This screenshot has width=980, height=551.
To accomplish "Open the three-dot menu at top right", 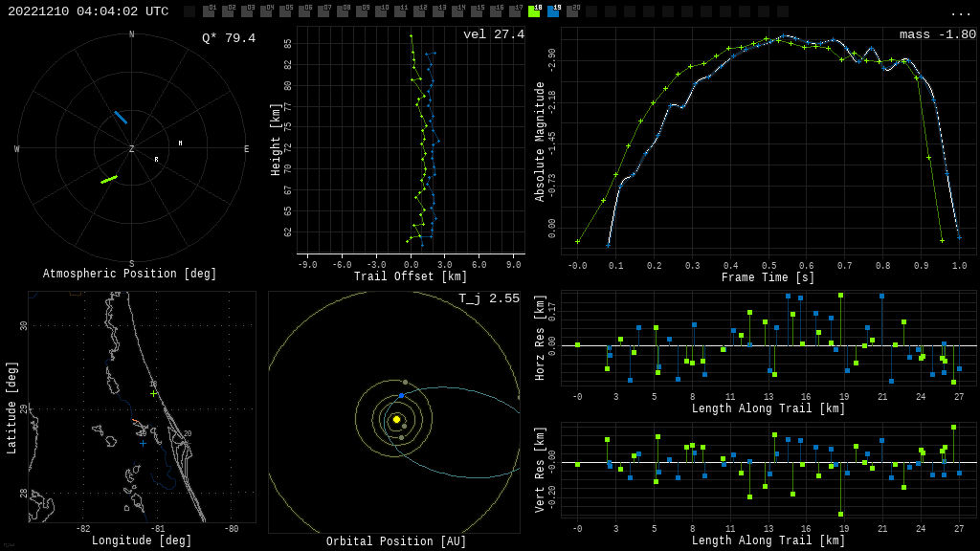I will click(960, 12).
